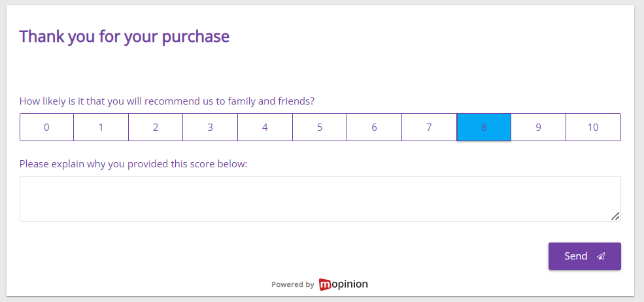The image size is (644, 302).
Task: Open the Mopinion logo link
Action: tap(344, 284)
